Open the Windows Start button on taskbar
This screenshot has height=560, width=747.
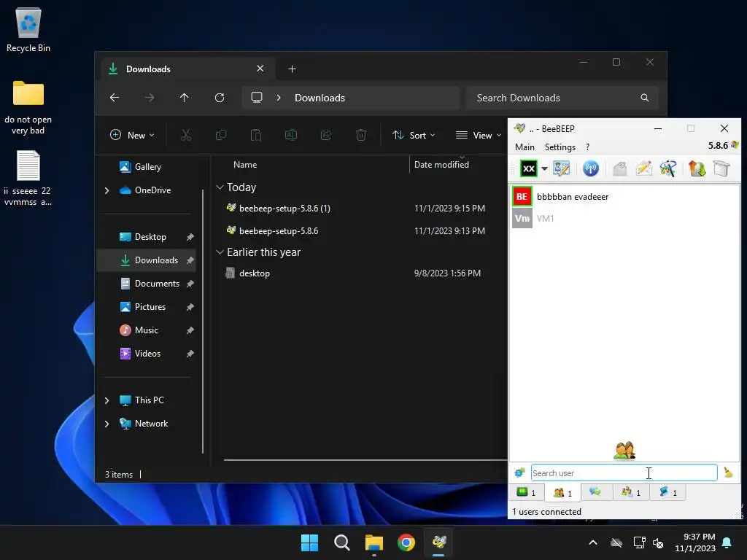(309, 542)
